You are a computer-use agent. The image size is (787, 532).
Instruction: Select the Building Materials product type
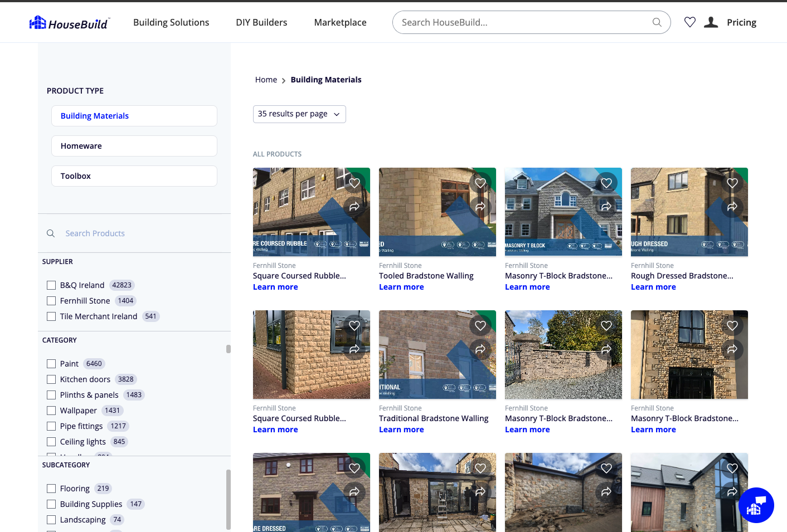point(134,116)
